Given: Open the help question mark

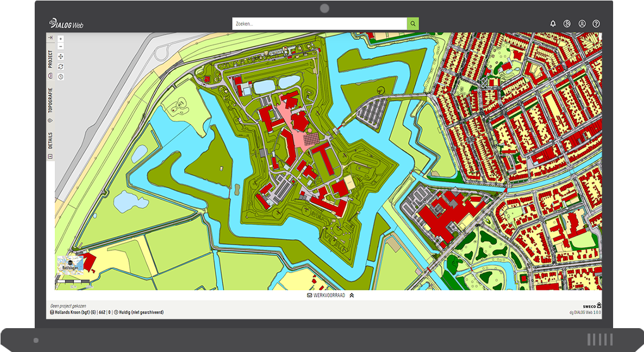Looking at the screenshot, I should tap(596, 24).
